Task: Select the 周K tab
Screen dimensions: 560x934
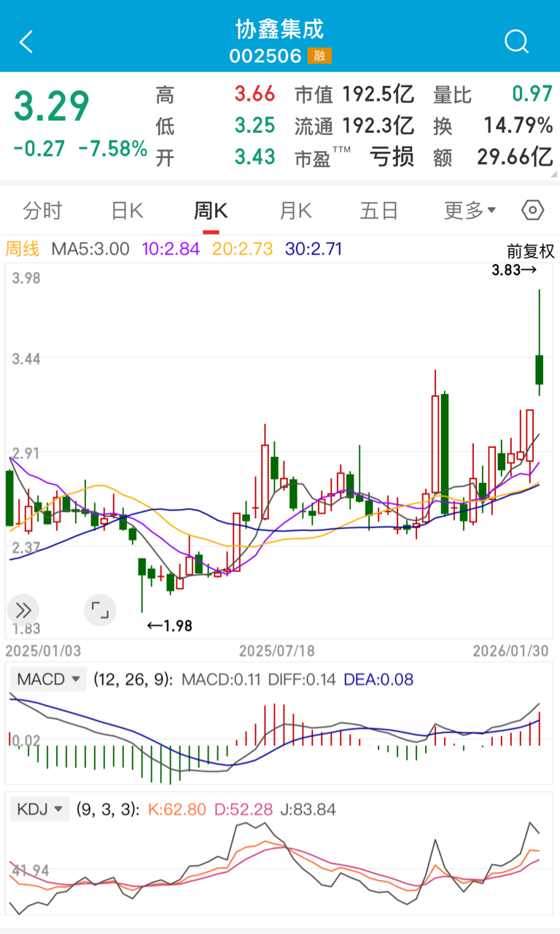Action: 211,211
